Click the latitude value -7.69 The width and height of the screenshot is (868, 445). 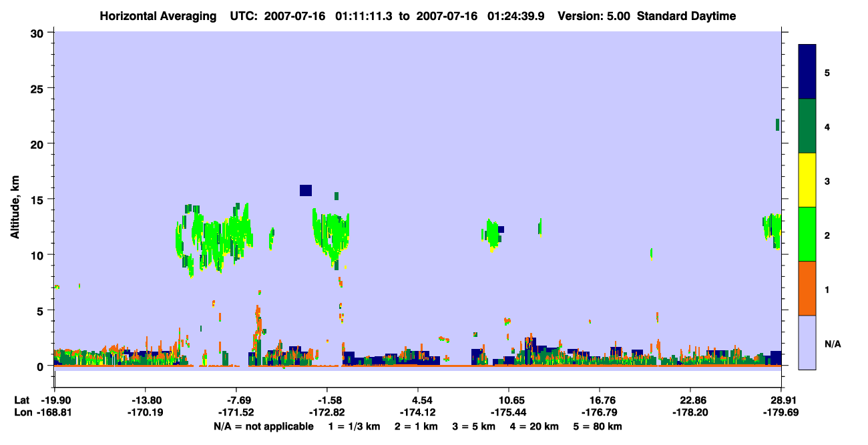pos(236,400)
